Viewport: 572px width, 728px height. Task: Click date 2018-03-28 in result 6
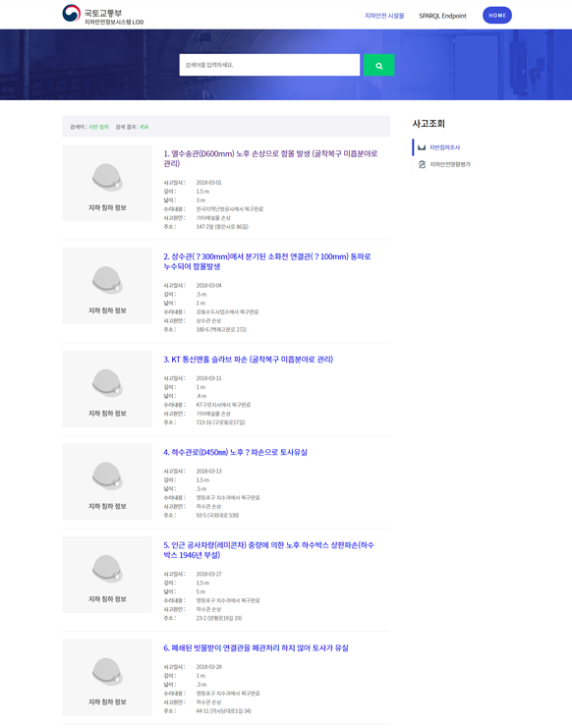point(209,667)
